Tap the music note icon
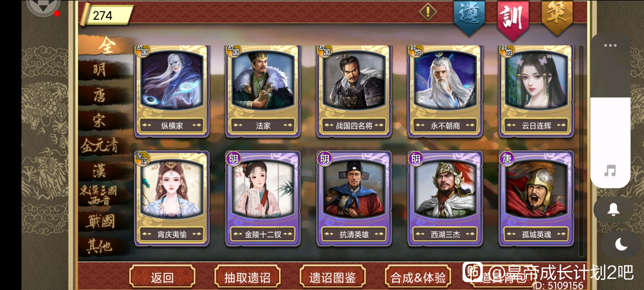The width and height of the screenshot is (644, 290). 610,170
